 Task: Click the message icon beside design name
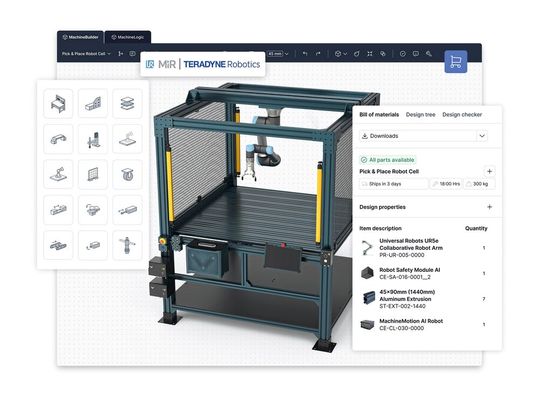coord(132,54)
